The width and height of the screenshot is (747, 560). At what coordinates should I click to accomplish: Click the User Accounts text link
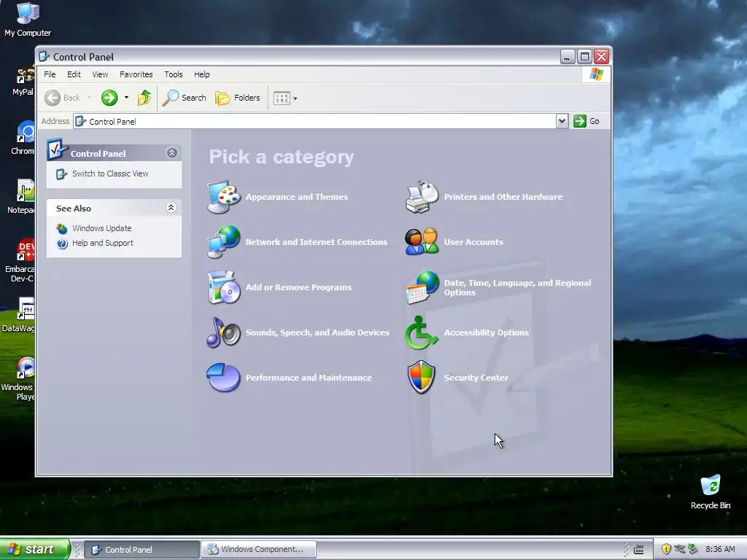(x=473, y=242)
